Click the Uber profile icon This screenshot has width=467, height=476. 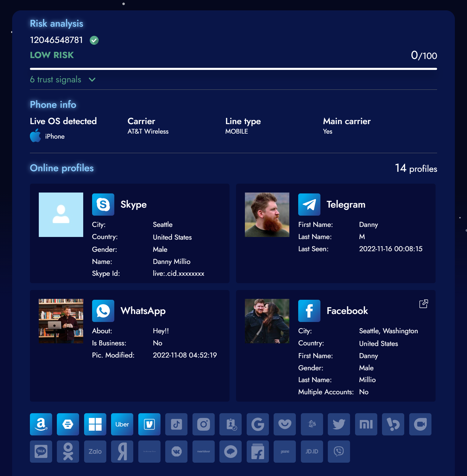pyautogui.click(x=122, y=424)
